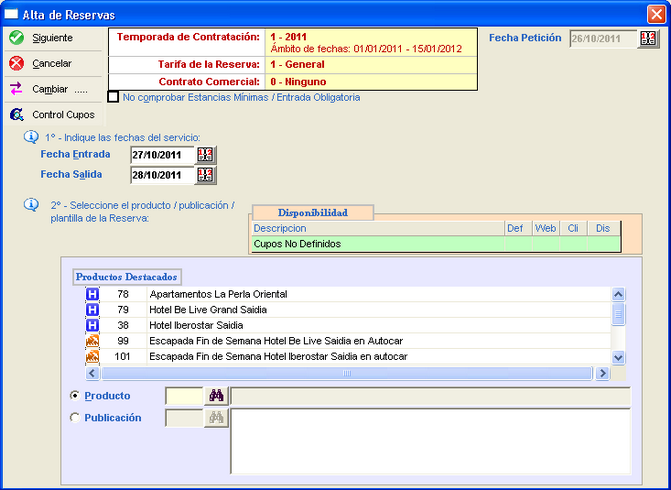This screenshot has width=671, height=490.
Task: Click info icon beside step 2 instructions
Action: point(31,205)
